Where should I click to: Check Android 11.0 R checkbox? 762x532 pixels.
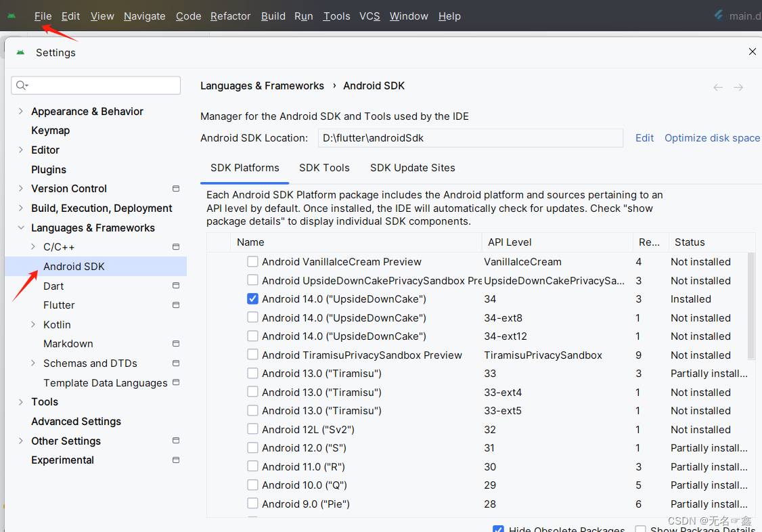(252, 466)
